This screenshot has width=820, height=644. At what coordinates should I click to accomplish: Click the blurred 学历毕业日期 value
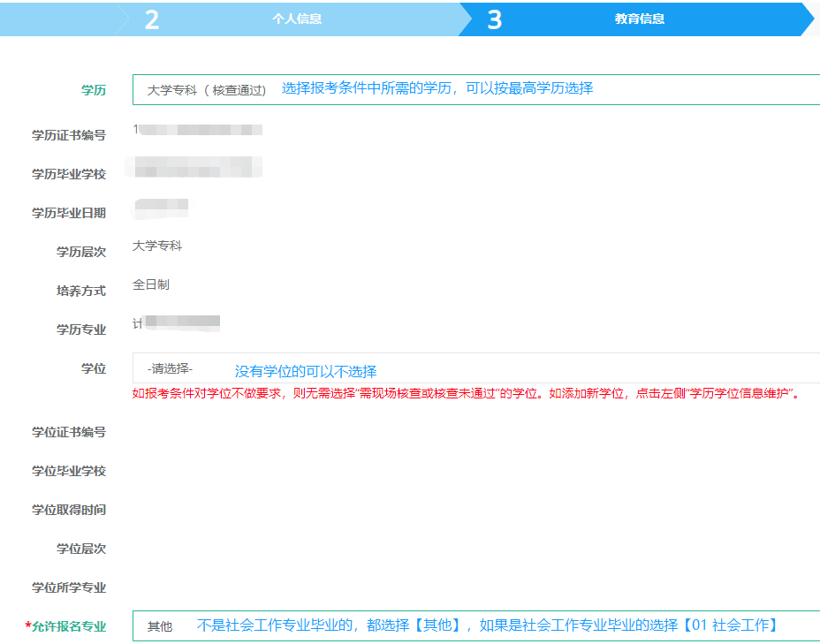click(x=162, y=208)
